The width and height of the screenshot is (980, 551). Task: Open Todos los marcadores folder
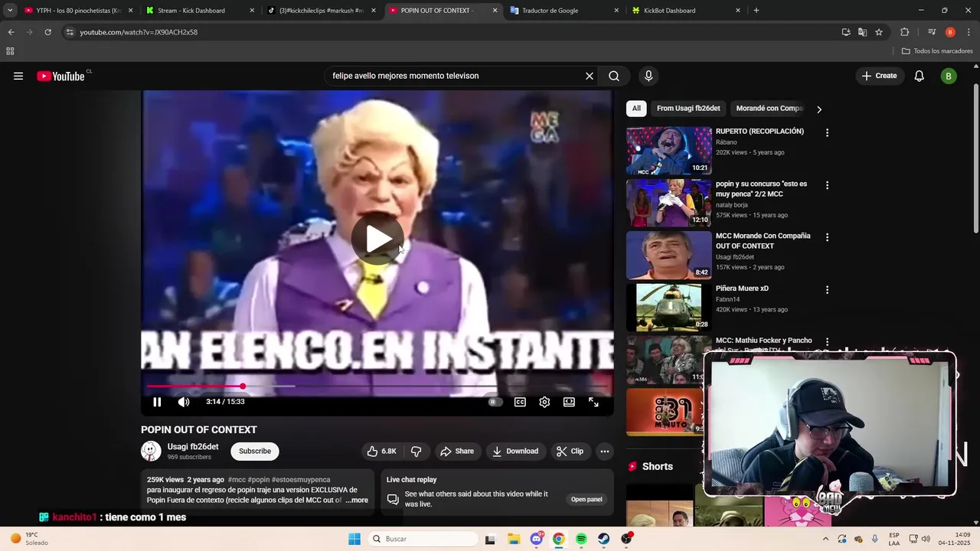[x=937, y=51]
